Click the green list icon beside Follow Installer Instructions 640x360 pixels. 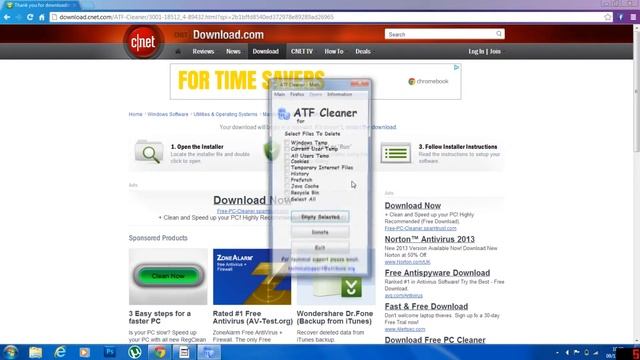pos(396,153)
